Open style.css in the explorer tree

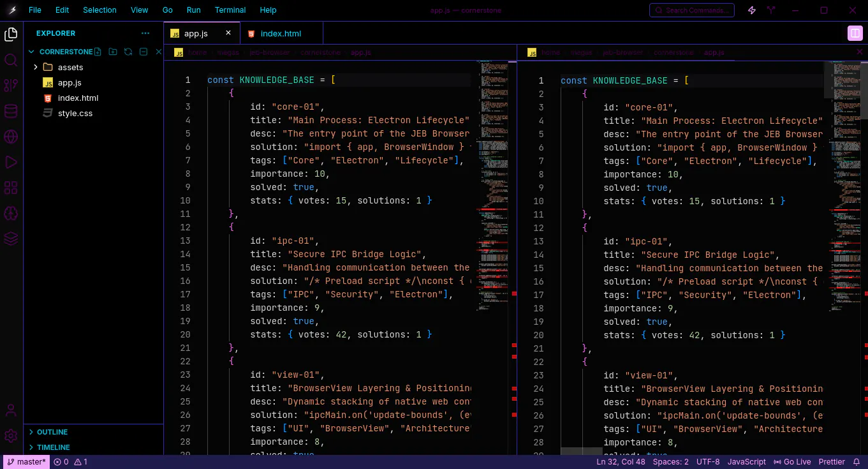tap(75, 113)
